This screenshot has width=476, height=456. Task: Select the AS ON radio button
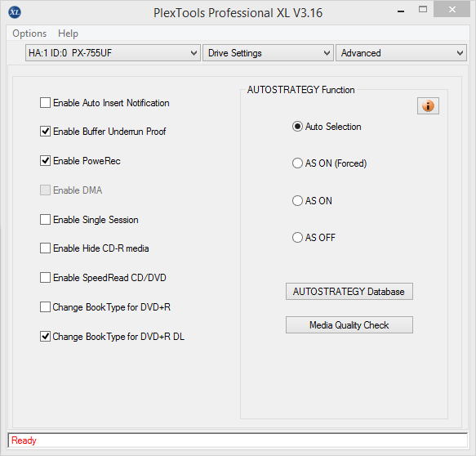(x=297, y=200)
